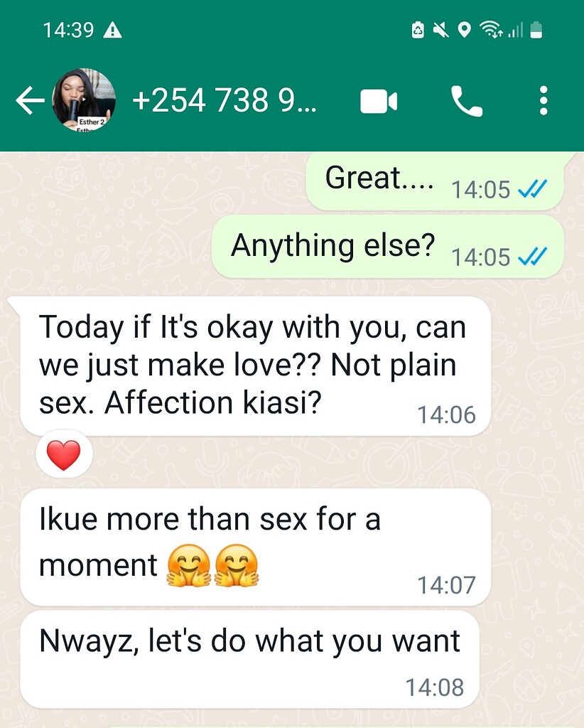This screenshot has height=728, width=584.
Task: Open contact info for +254 738 9...
Action: pyautogui.click(x=225, y=100)
